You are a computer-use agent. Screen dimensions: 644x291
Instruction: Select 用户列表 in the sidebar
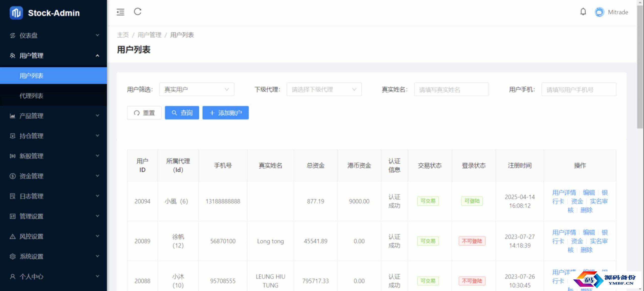coord(53,76)
